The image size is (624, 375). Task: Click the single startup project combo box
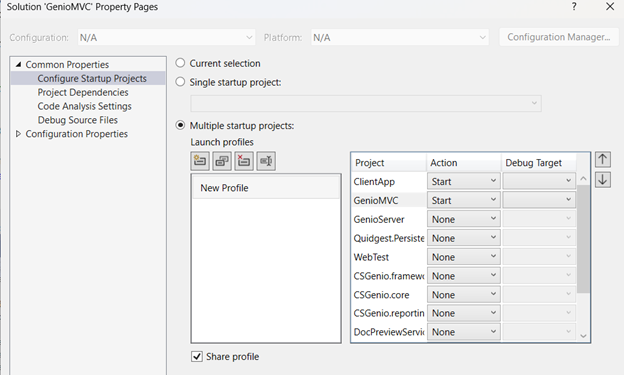[x=366, y=104]
